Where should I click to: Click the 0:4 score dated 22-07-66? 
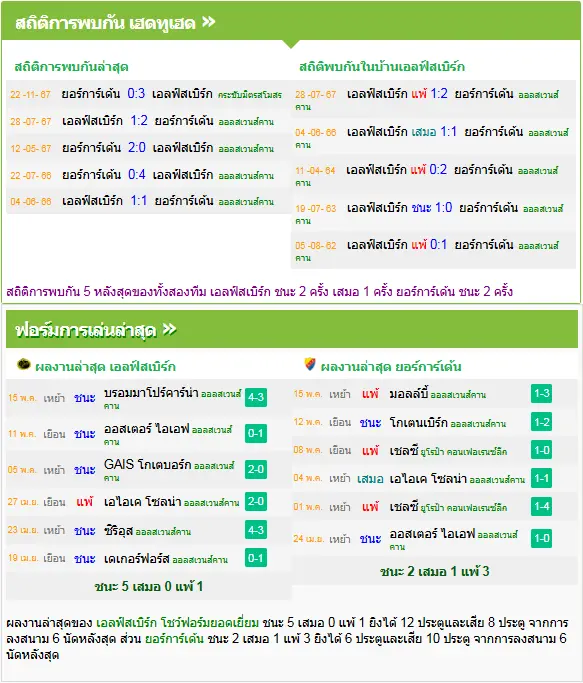[136, 175]
